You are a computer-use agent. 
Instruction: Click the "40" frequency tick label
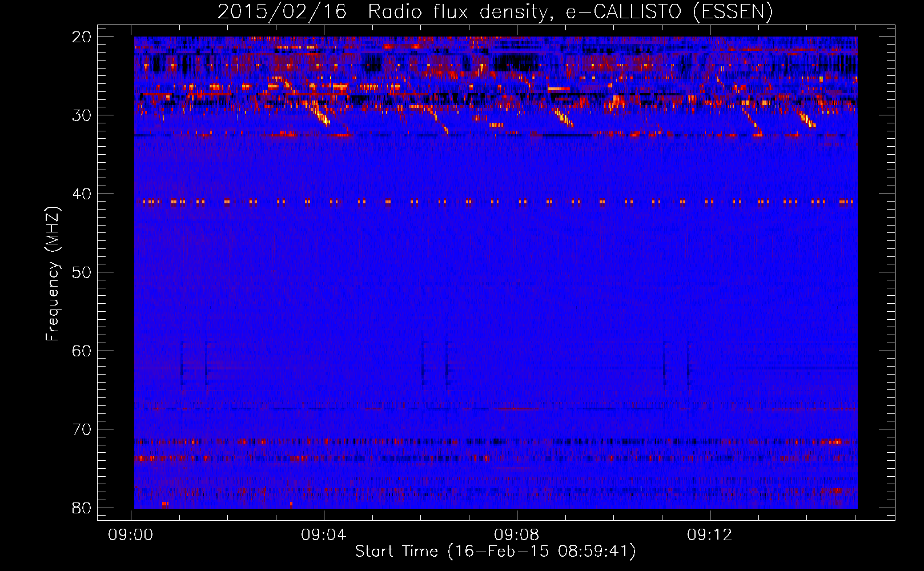(82, 194)
